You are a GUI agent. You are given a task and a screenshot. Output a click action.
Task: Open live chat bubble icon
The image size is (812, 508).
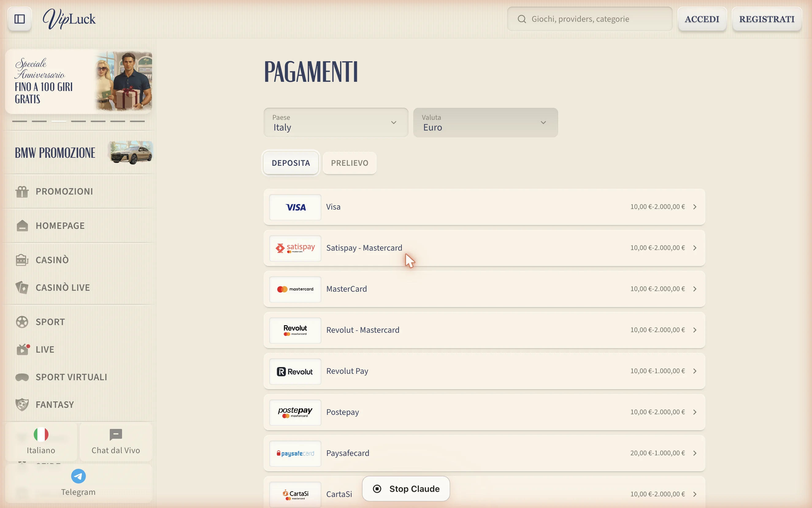[x=116, y=434]
